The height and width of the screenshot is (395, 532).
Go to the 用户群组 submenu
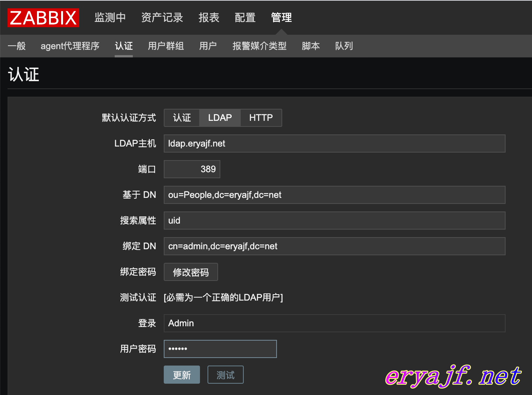pos(166,46)
